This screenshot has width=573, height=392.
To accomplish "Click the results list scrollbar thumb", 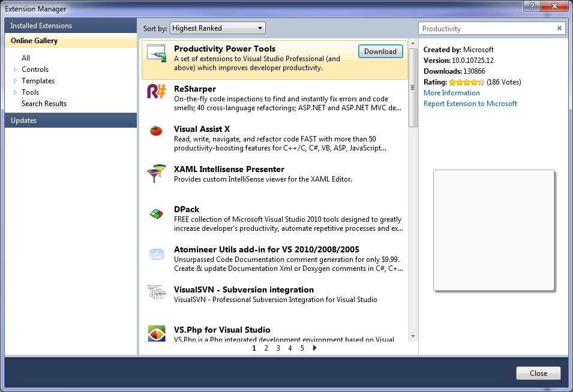I will pyautogui.click(x=413, y=88).
